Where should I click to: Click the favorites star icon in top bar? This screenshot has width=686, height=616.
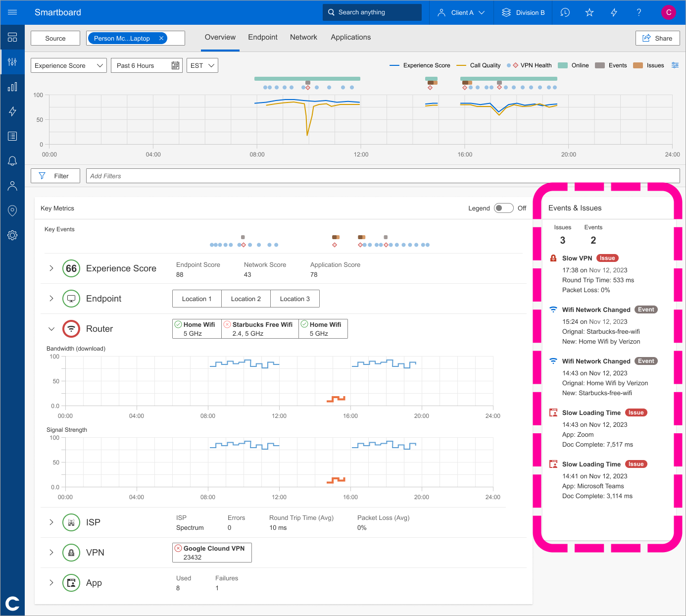589,12
